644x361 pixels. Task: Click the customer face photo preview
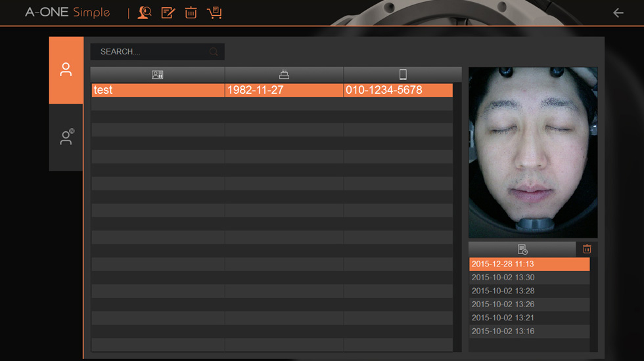point(533,152)
